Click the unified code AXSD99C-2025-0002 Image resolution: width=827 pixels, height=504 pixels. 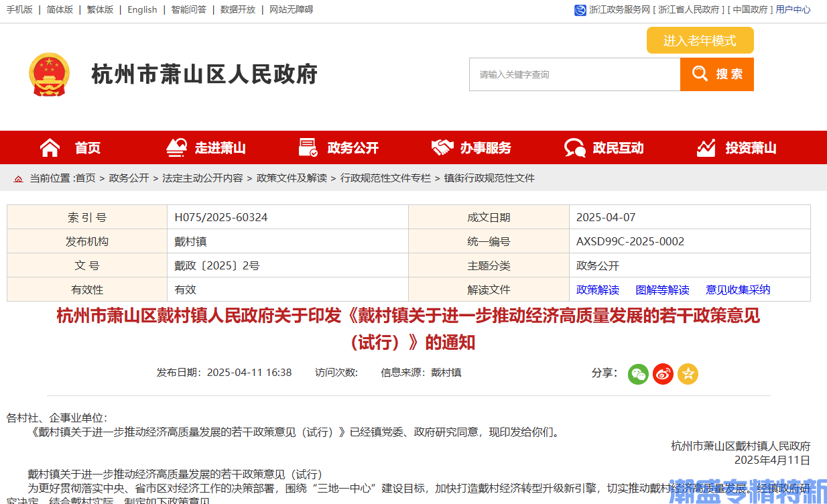pos(631,241)
